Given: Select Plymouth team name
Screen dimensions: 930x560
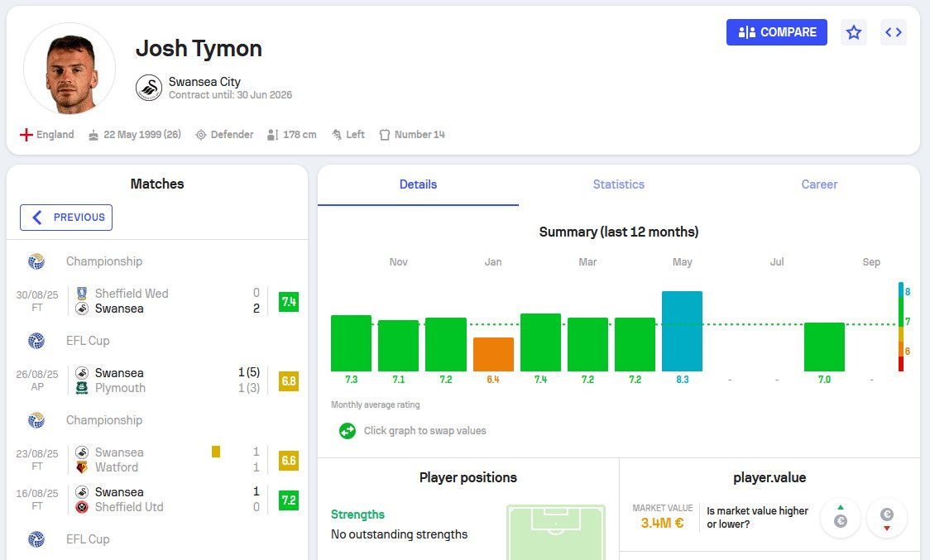Looking at the screenshot, I should pyautogui.click(x=121, y=388).
